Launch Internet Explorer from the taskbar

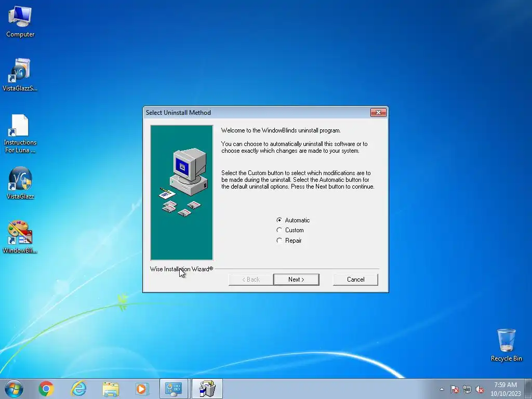[x=78, y=389]
